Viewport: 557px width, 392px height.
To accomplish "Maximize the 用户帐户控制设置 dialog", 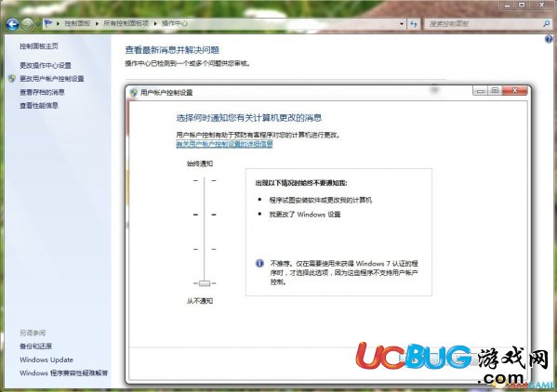I will pyautogui.click(x=495, y=91).
